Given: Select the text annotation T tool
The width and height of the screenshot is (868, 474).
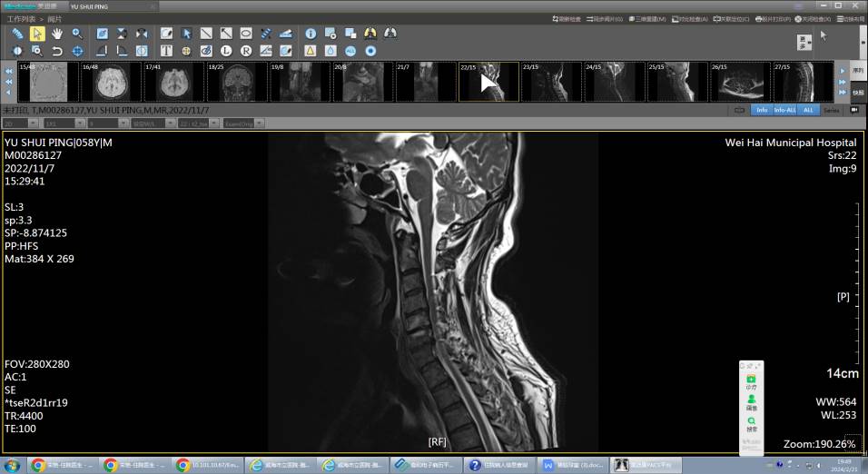Looking at the screenshot, I should (x=166, y=51).
